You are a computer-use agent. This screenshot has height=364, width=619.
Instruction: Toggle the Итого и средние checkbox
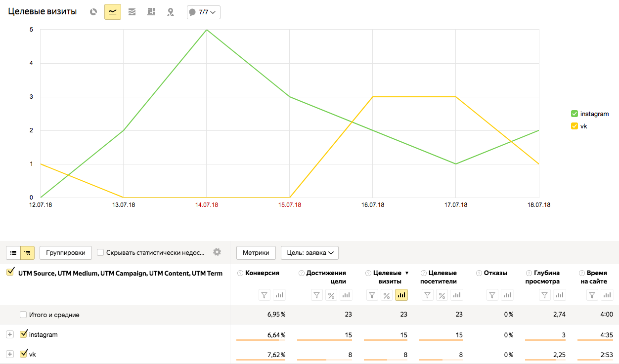pyautogui.click(x=23, y=315)
